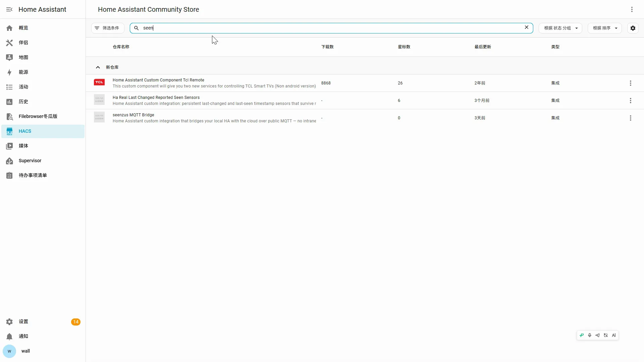Image resolution: width=644 pixels, height=362 pixels.
Task: Go to 地图 in the sidebar
Action: point(43,58)
